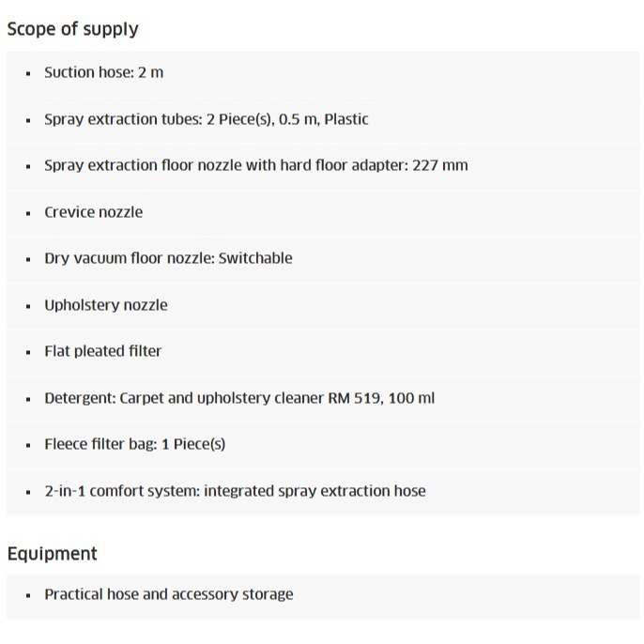Click the Equipment section heading
Image resolution: width=644 pixels, height=644 pixels.
52,554
